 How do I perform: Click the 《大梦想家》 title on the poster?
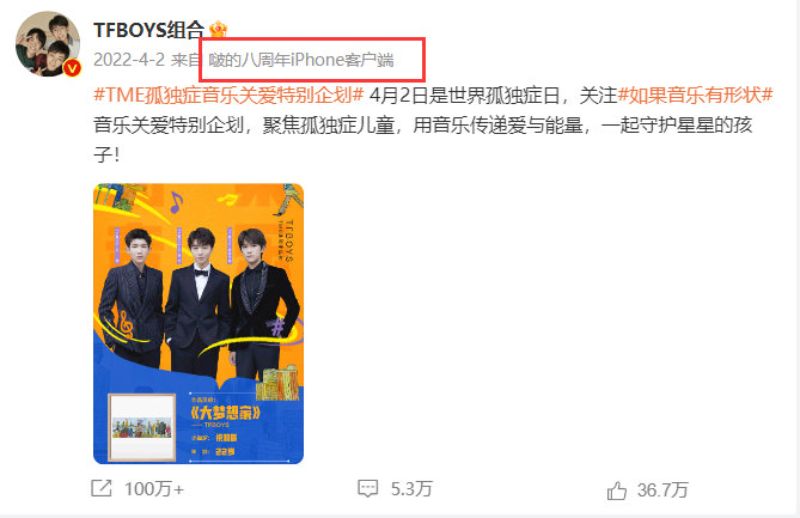tap(225, 412)
